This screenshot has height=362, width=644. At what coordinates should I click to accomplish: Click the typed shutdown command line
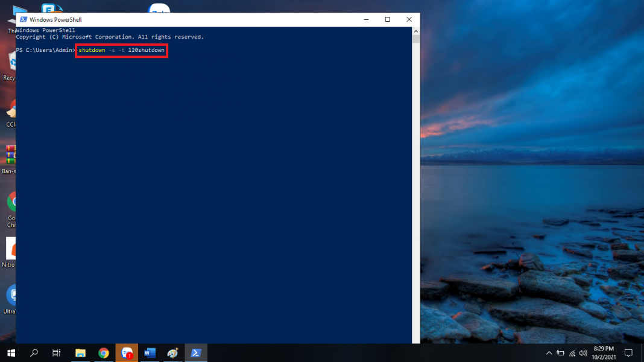tap(121, 50)
